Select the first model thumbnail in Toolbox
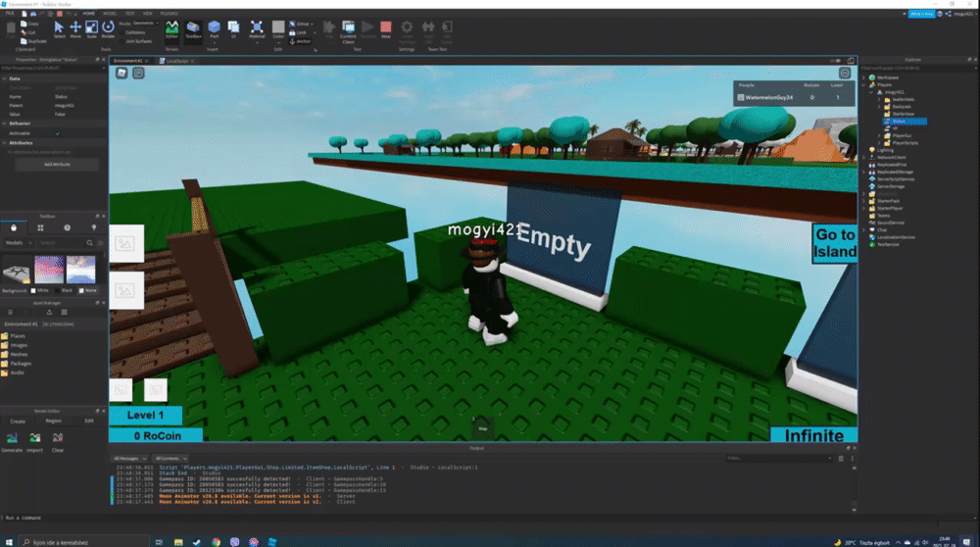This screenshot has width=980, height=547. pos(17,270)
